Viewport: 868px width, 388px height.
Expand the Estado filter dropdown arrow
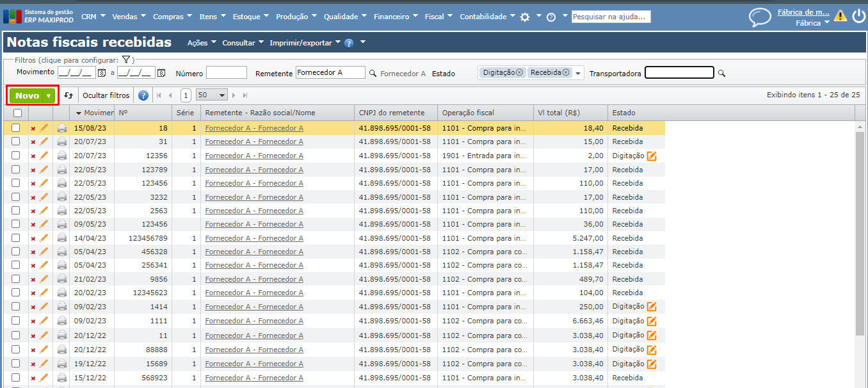[579, 74]
